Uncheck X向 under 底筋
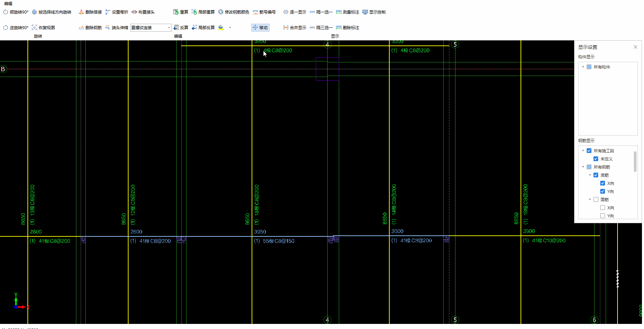 coord(603,183)
